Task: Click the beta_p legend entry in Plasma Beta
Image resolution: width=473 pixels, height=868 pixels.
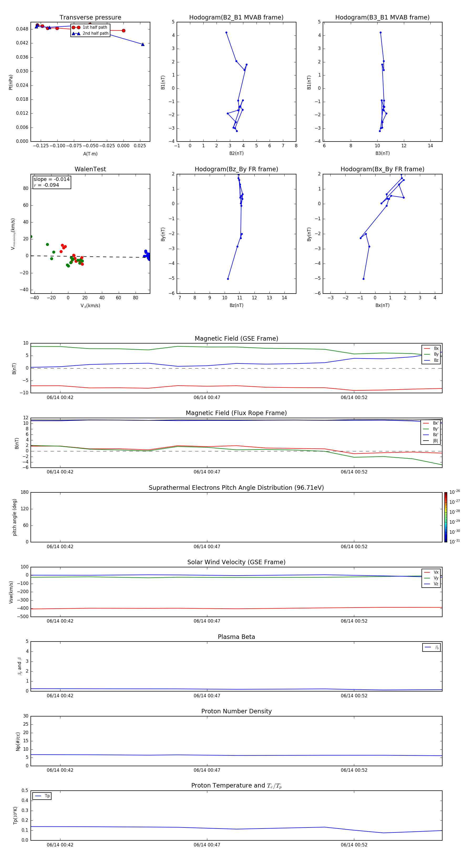Action: [x=431, y=647]
